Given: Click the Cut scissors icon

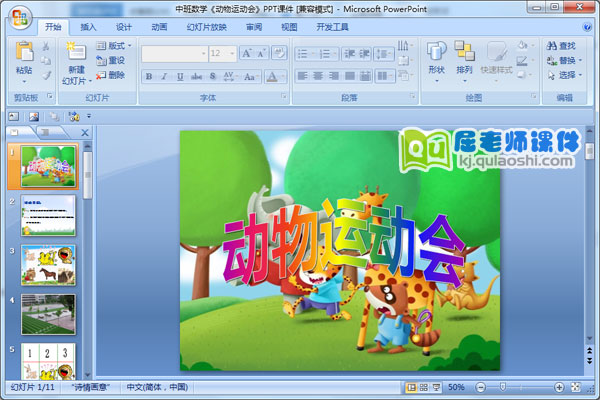Looking at the screenshot, I should [46, 46].
